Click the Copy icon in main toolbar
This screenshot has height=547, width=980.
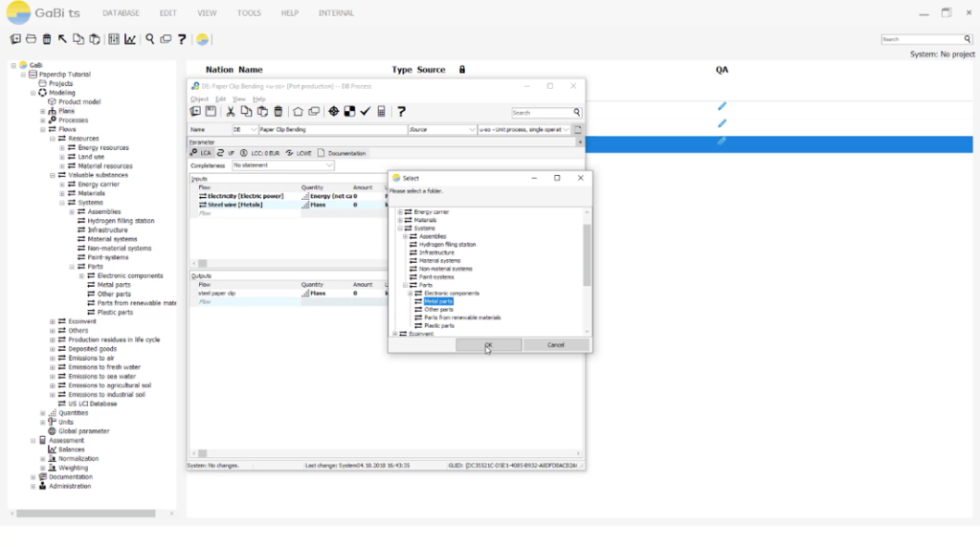pyautogui.click(x=78, y=39)
